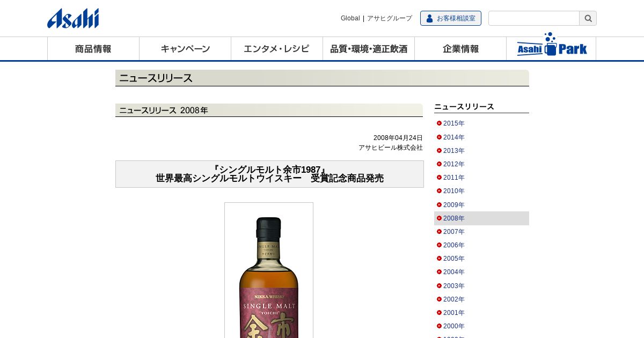Viewport: 644px width, 338px height.
Task: Click the Asahi logo
Action: (x=73, y=18)
